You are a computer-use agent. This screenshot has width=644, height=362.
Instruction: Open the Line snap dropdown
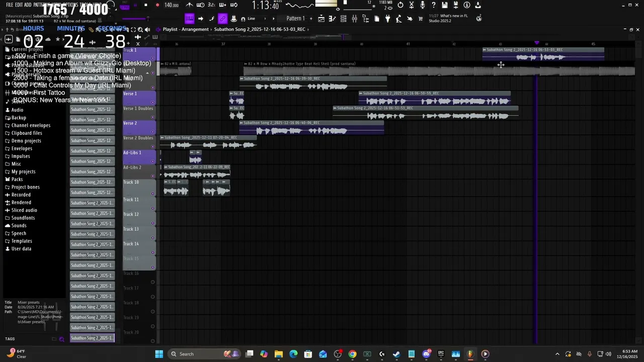pos(255,19)
